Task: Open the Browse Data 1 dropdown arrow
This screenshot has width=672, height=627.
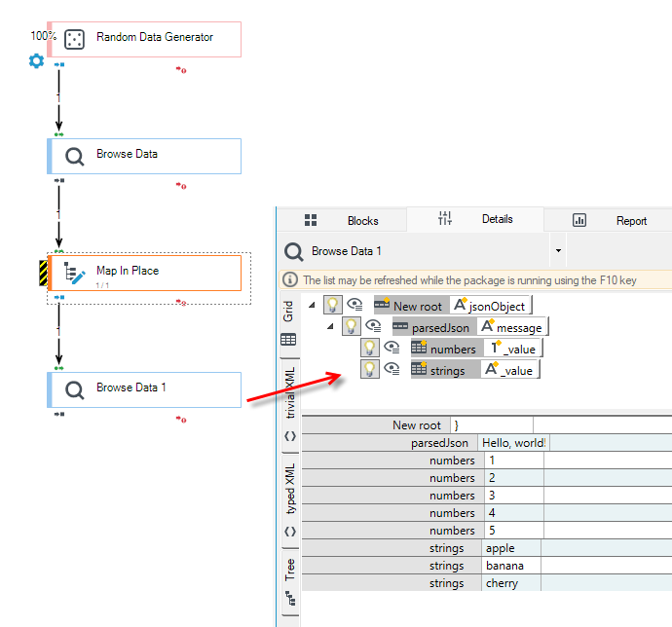Action: click(558, 250)
